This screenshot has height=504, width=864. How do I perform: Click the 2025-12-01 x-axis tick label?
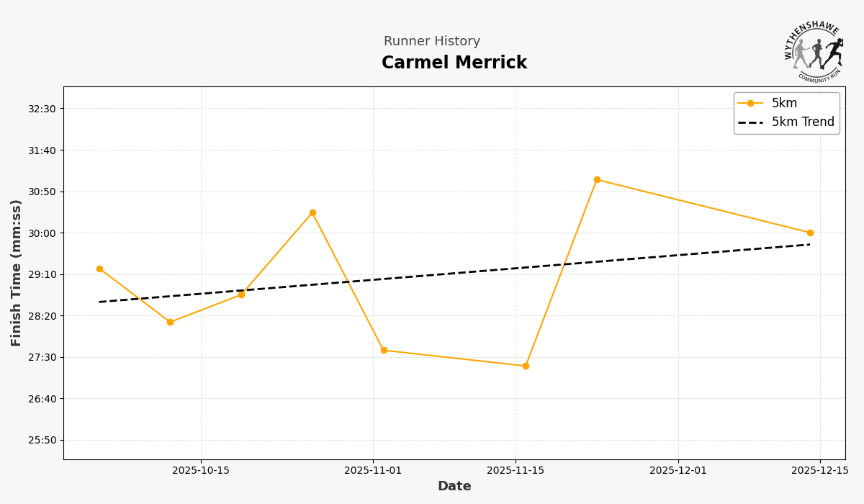point(678,471)
